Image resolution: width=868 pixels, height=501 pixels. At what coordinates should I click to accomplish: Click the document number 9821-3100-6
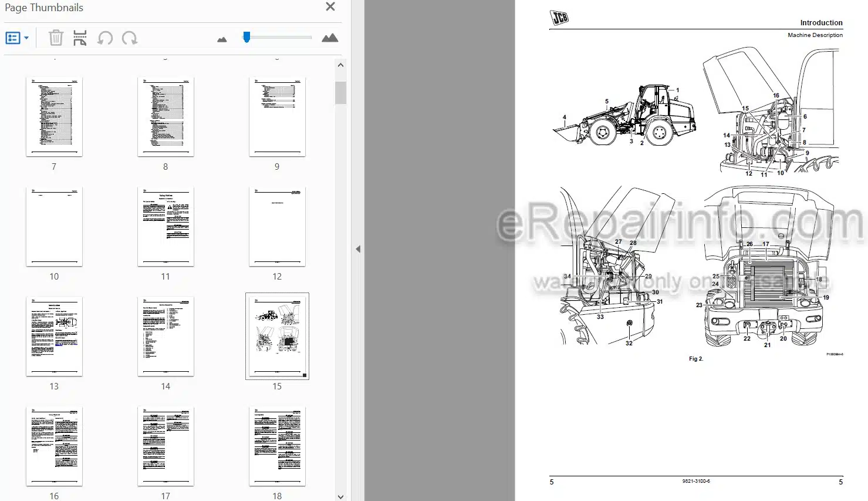(x=696, y=481)
